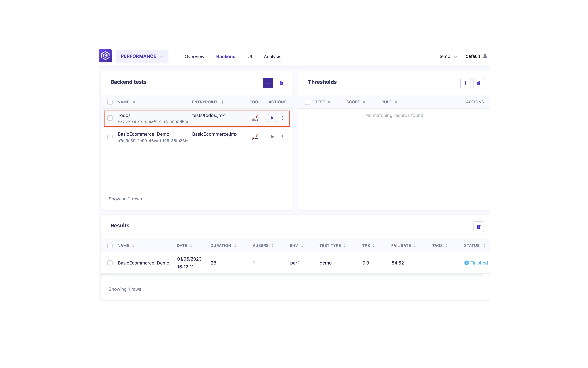Screen dimensions: 588x368
Task: Switch to the UI tab
Action: (250, 57)
